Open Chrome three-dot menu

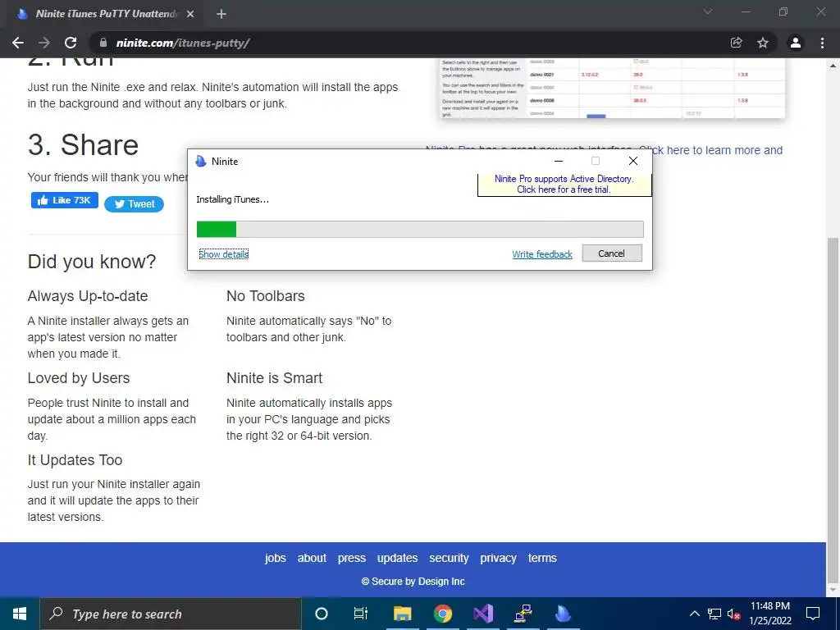point(822,43)
